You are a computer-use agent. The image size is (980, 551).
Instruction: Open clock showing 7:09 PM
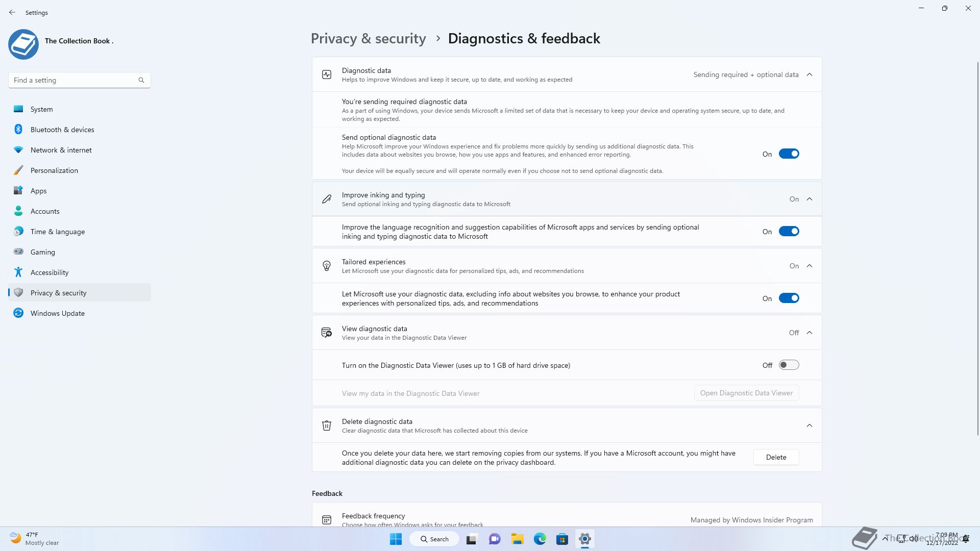942,539
